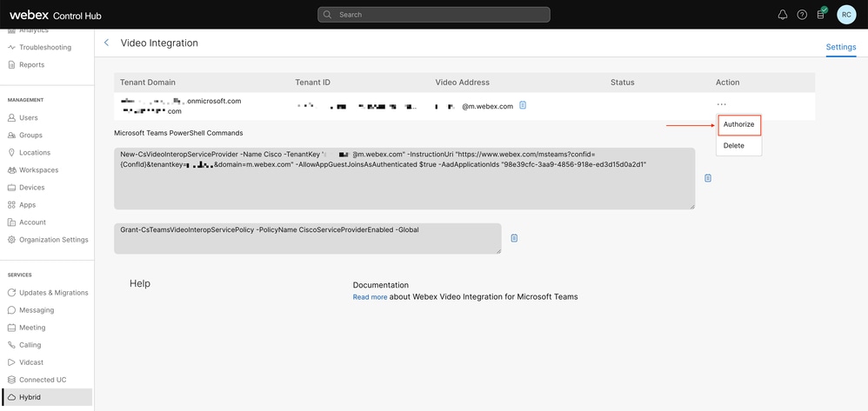Click the Vidcast play icon
The image size is (868, 411).
point(11,362)
